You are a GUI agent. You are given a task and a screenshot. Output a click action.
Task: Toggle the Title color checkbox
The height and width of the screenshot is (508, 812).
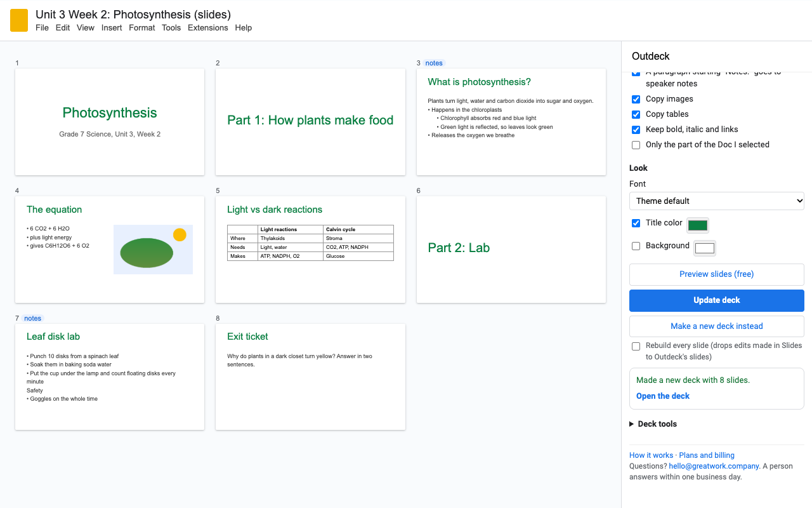636,223
